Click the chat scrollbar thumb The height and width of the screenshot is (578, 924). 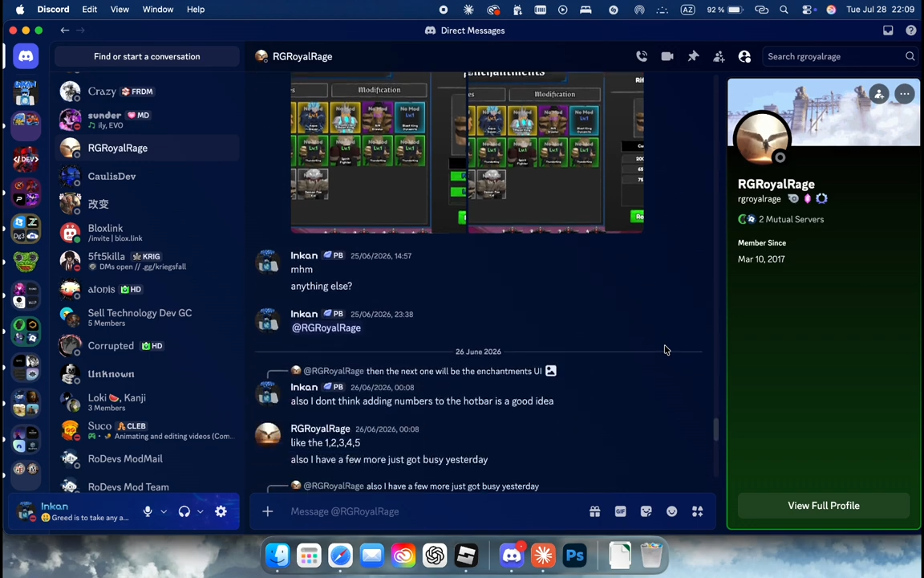tap(716, 429)
